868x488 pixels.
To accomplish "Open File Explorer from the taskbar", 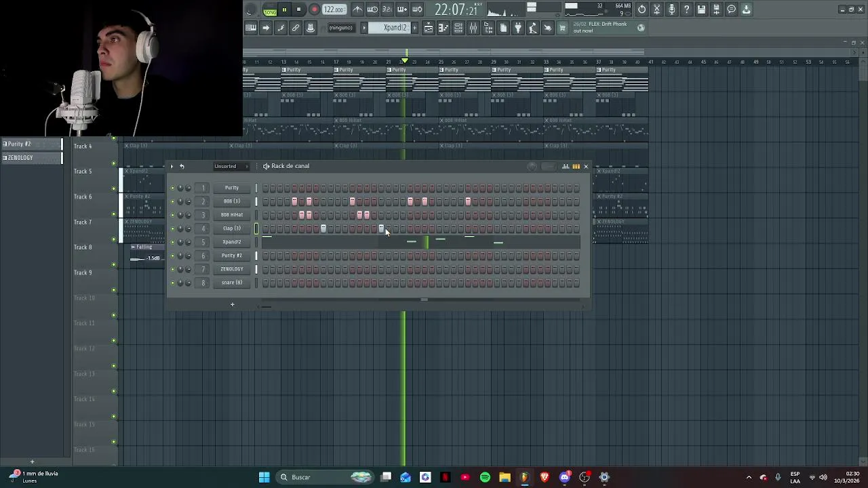I will pyautogui.click(x=505, y=477).
